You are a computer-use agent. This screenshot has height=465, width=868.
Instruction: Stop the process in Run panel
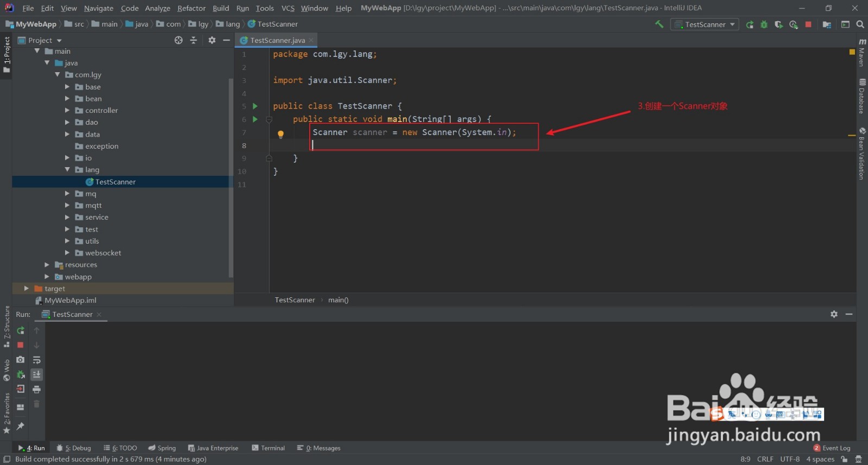21,345
